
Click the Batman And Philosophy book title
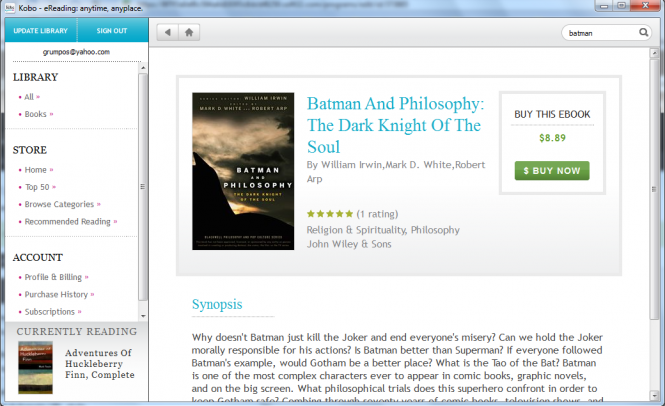click(x=395, y=125)
